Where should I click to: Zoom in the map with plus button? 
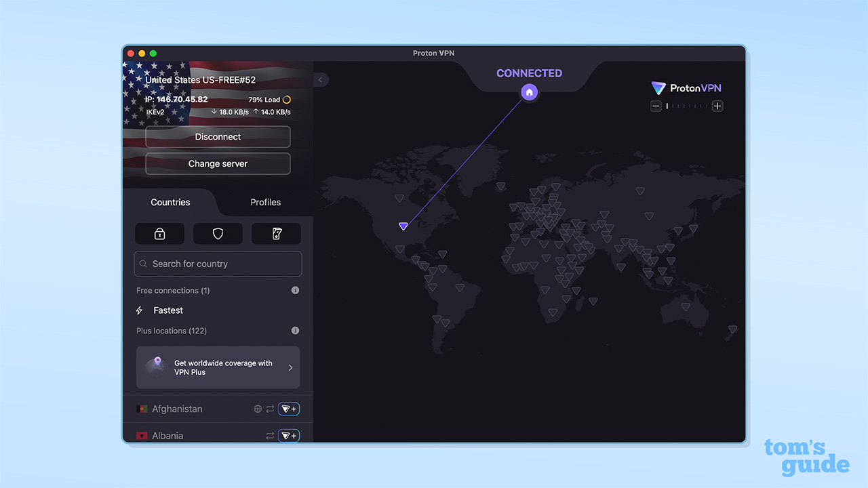point(717,106)
